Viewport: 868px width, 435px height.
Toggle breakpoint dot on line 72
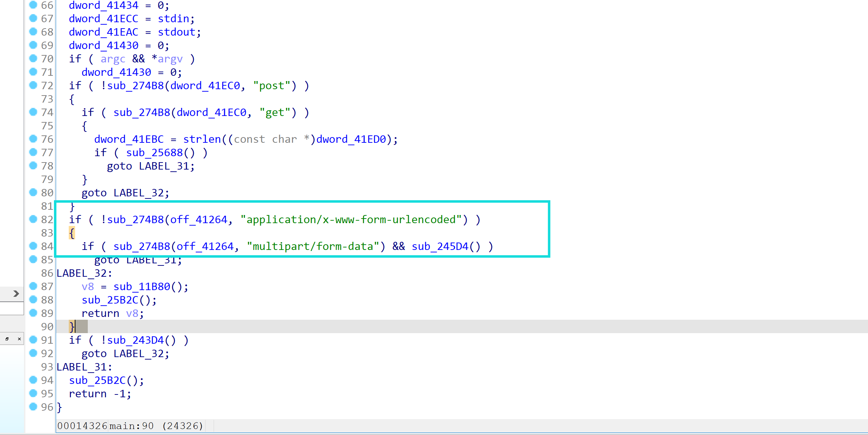pos(33,85)
